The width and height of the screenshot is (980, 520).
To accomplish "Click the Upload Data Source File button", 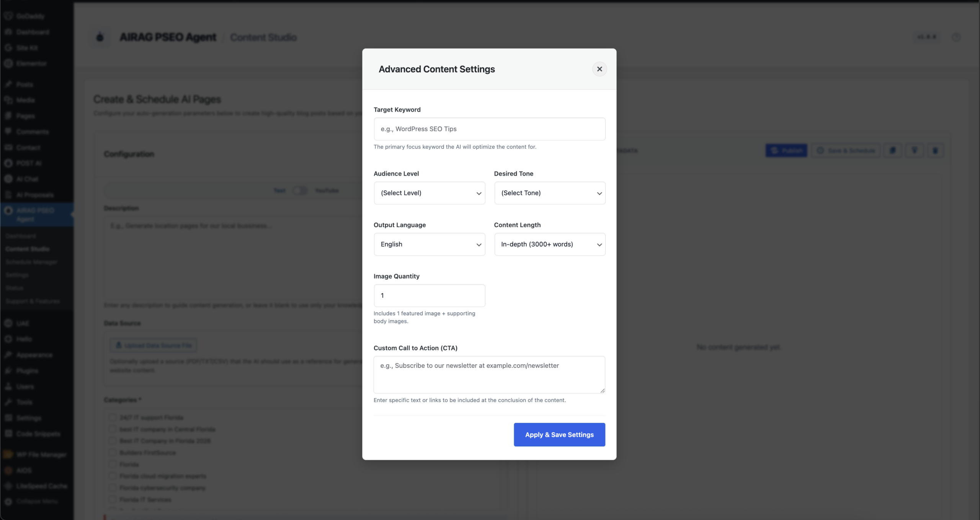I will tap(154, 345).
